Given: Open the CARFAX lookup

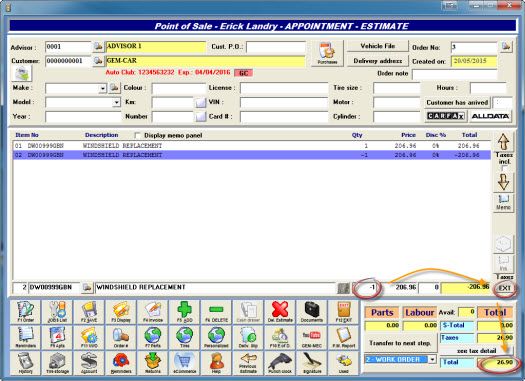Looking at the screenshot, I should [445, 116].
